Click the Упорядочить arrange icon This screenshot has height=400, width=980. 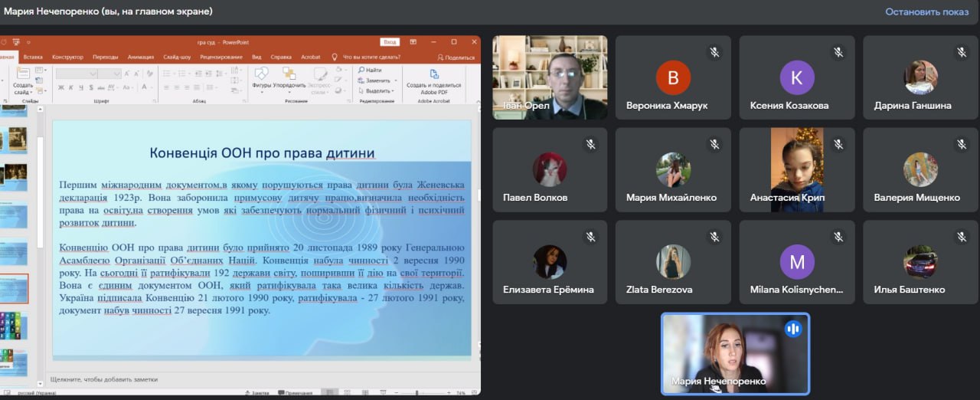click(289, 74)
